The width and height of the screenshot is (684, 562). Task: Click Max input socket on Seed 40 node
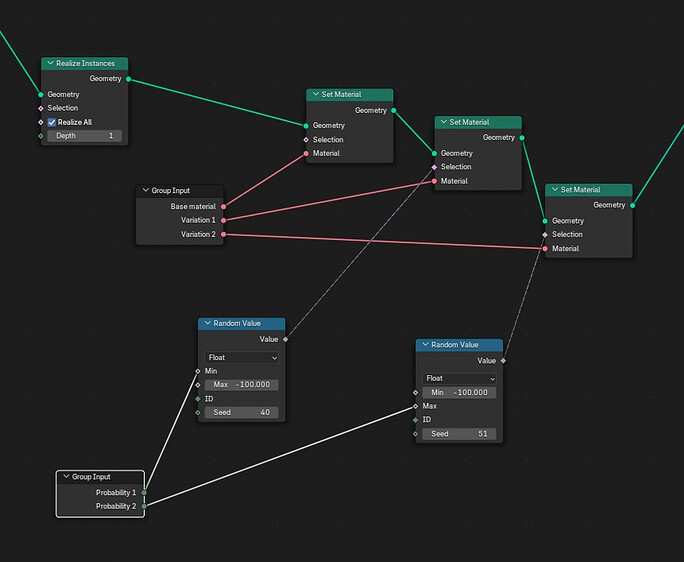[x=198, y=385]
